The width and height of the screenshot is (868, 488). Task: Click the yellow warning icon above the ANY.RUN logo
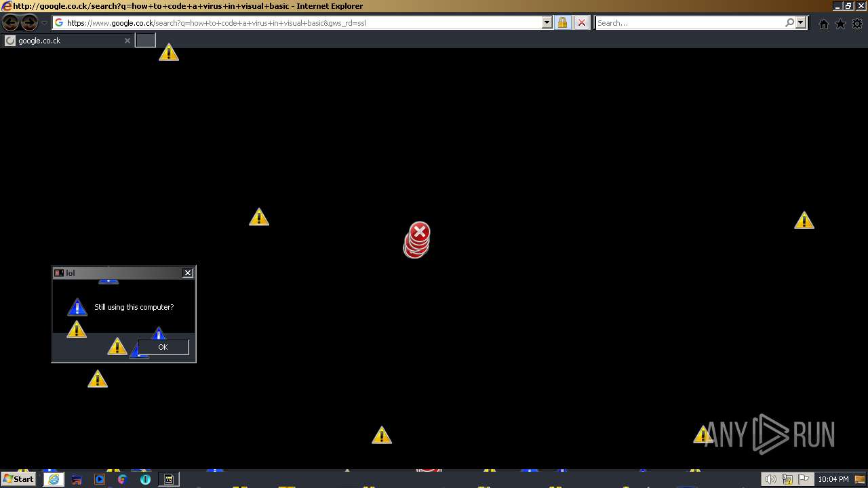(x=703, y=434)
